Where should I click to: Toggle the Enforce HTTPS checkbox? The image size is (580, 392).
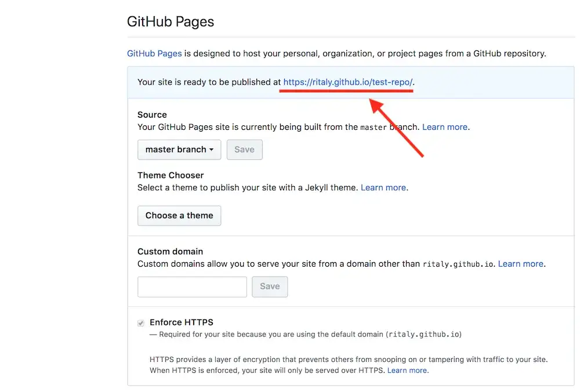click(140, 323)
